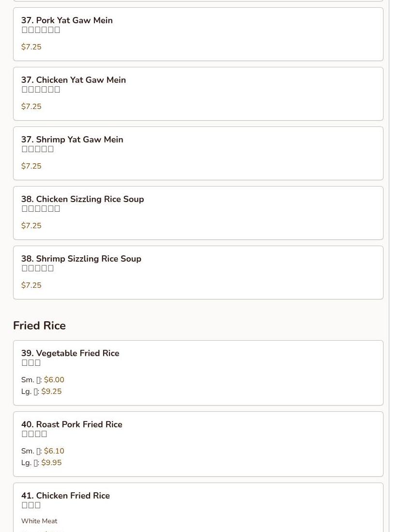Choose small Roast Pork Fried Rice $6.10
399x532 pixels.
pos(54,451)
